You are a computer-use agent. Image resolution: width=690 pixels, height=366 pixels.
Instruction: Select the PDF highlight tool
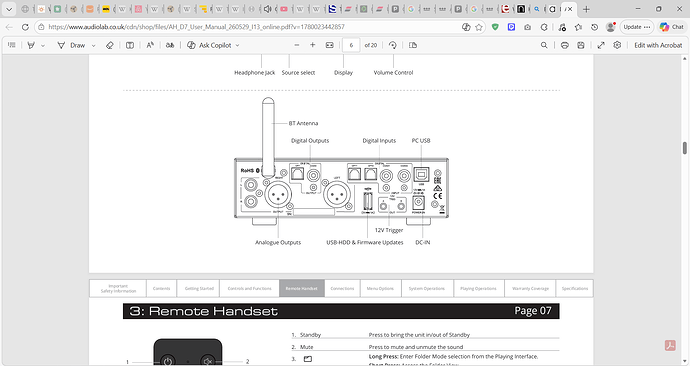[x=31, y=45]
